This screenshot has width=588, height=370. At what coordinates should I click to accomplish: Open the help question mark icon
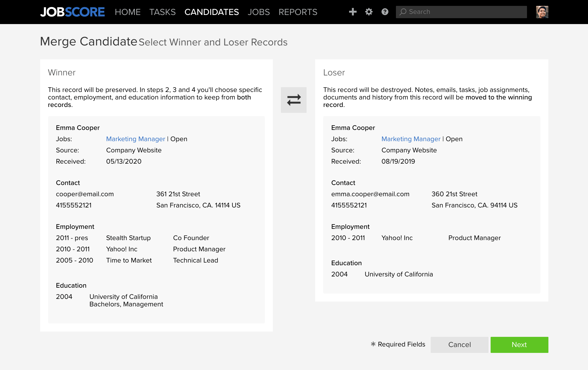click(385, 12)
